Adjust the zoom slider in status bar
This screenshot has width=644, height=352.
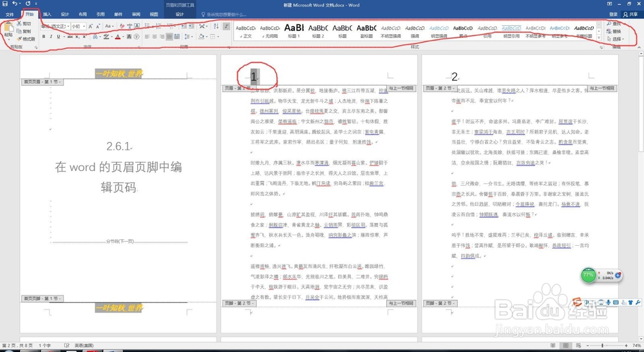point(602,346)
